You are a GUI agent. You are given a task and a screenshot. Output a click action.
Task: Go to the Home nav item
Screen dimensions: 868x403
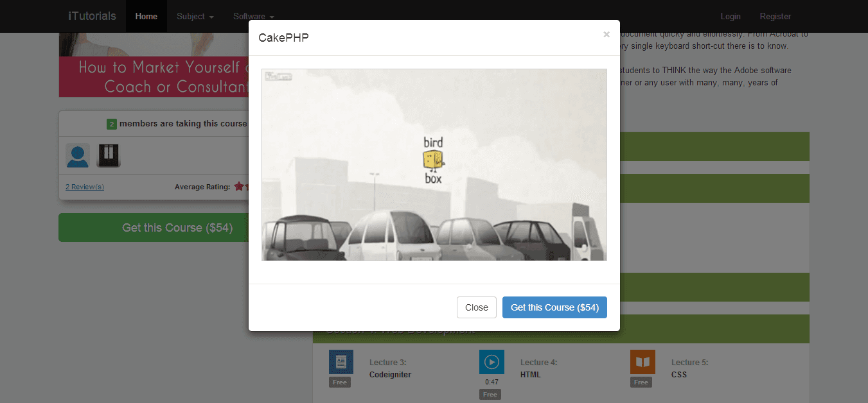[146, 16]
